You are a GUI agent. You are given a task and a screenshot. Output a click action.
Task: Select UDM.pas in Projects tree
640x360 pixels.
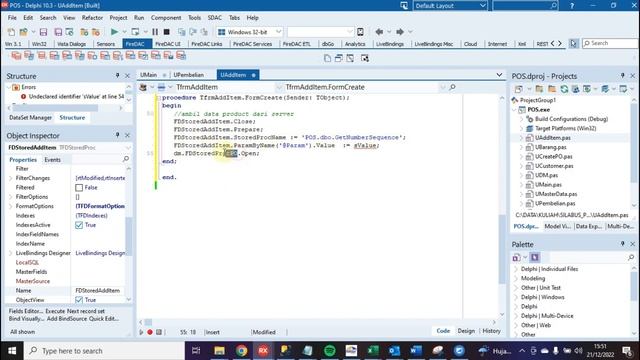coord(547,176)
